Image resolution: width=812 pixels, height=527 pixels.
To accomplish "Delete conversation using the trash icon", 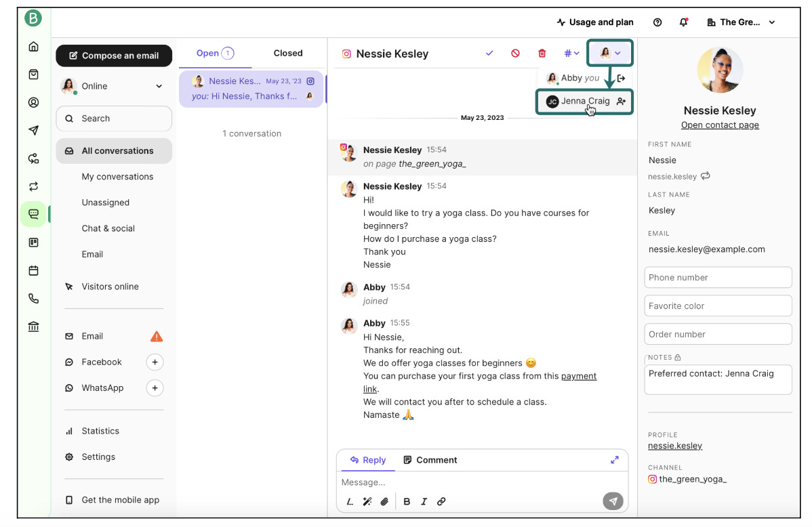I will tap(542, 54).
